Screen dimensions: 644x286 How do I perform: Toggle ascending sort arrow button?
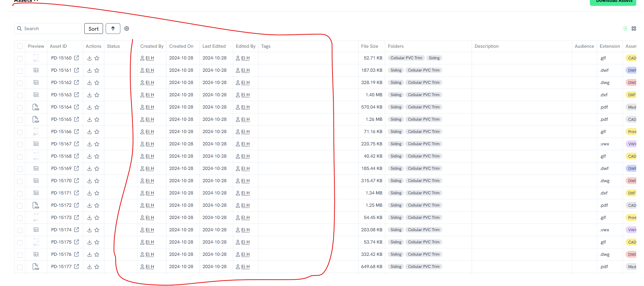113,29
